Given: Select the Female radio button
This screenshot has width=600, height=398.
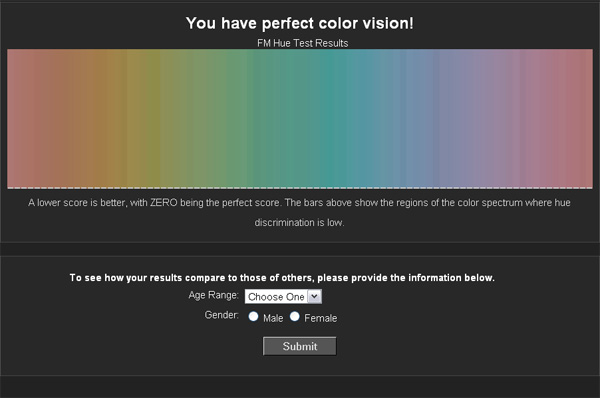Looking at the screenshot, I should coord(295,316).
